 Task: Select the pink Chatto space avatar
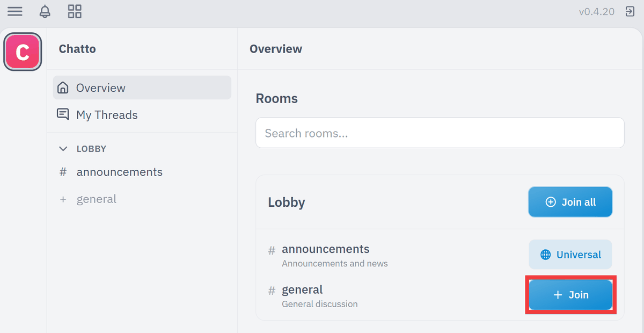pos(23,52)
